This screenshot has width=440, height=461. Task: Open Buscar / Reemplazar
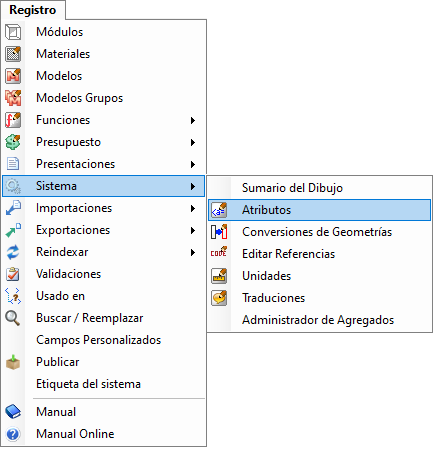pyautogui.click(x=103, y=318)
